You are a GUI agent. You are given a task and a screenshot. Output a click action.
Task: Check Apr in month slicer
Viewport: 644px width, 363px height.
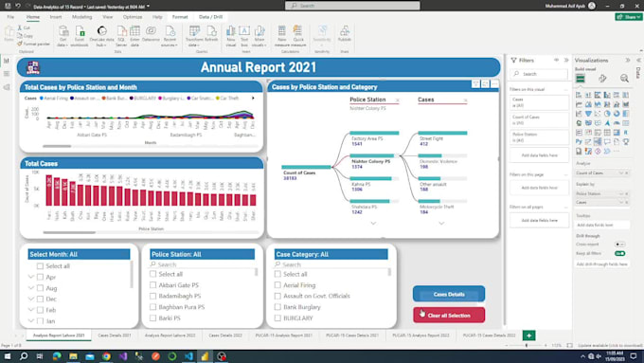click(40, 277)
